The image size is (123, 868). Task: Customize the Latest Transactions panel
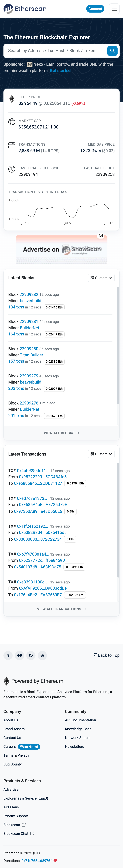click(101, 454)
